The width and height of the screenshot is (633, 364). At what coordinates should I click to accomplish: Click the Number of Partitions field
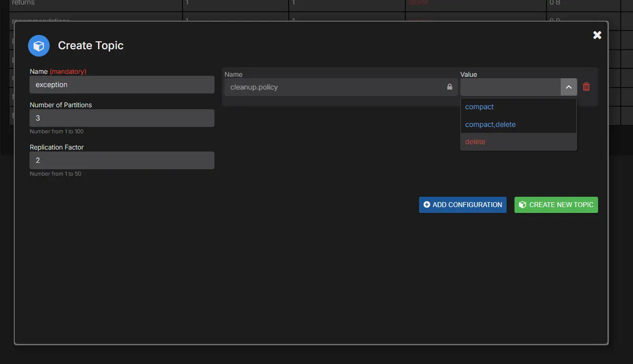click(121, 118)
